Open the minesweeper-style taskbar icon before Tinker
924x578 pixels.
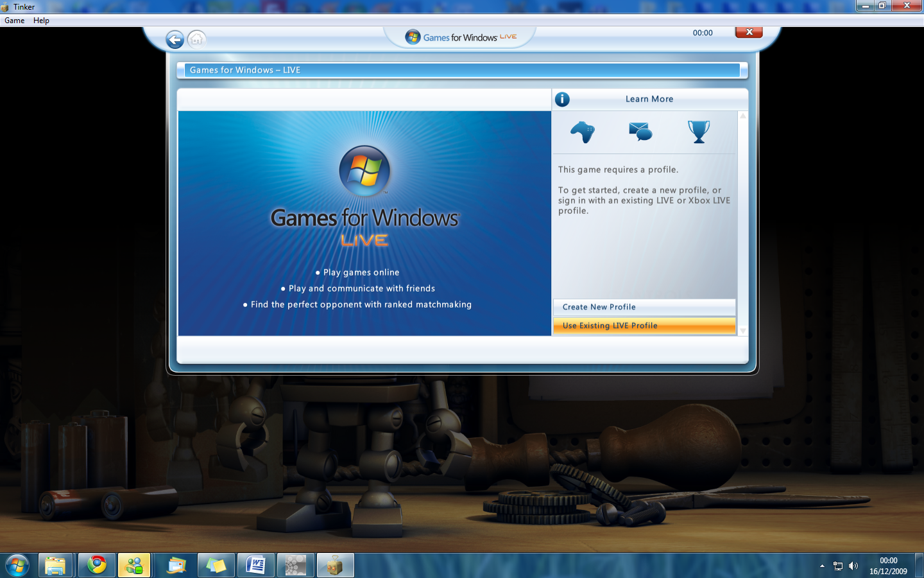295,566
